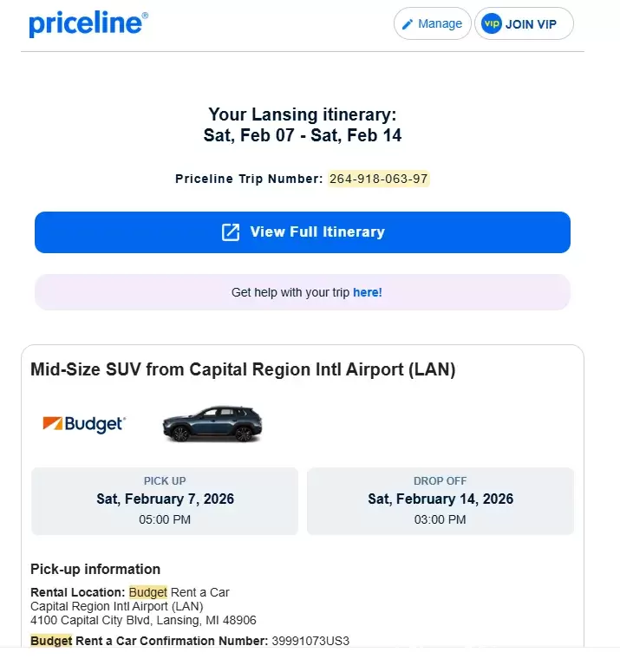Screen dimensions: 620x672
Task: Click the Pick-up information heading
Action: [95, 569]
